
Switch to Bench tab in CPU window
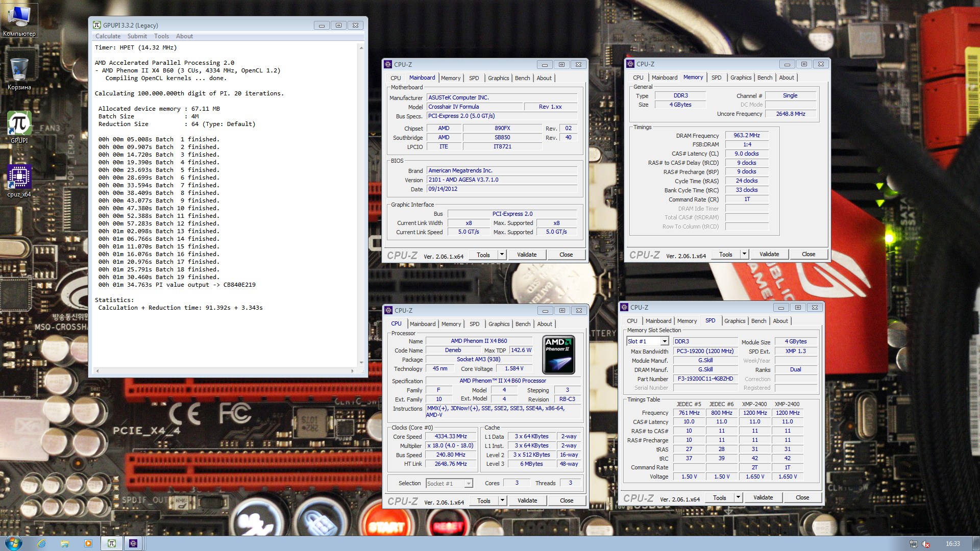(x=523, y=324)
